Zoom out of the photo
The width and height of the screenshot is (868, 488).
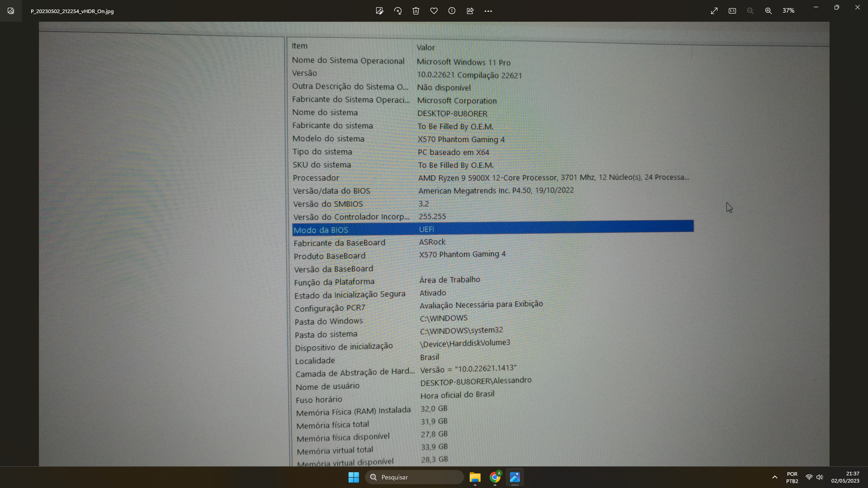(750, 11)
